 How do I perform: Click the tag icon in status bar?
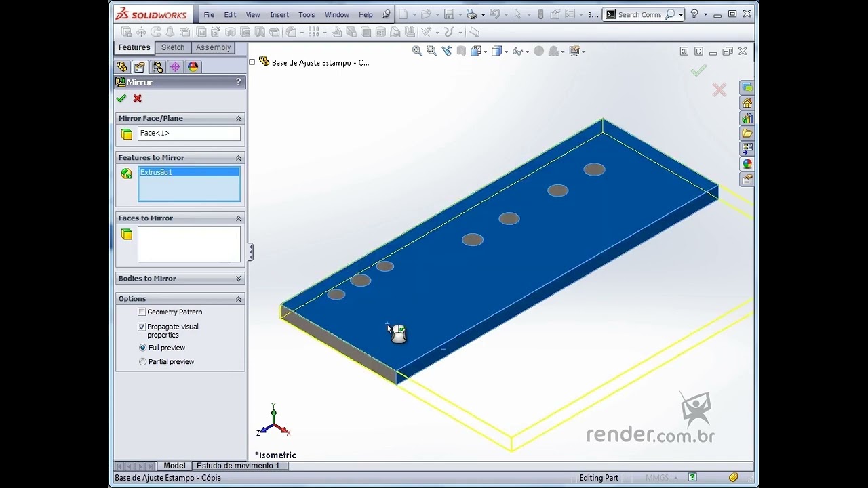click(x=733, y=478)
